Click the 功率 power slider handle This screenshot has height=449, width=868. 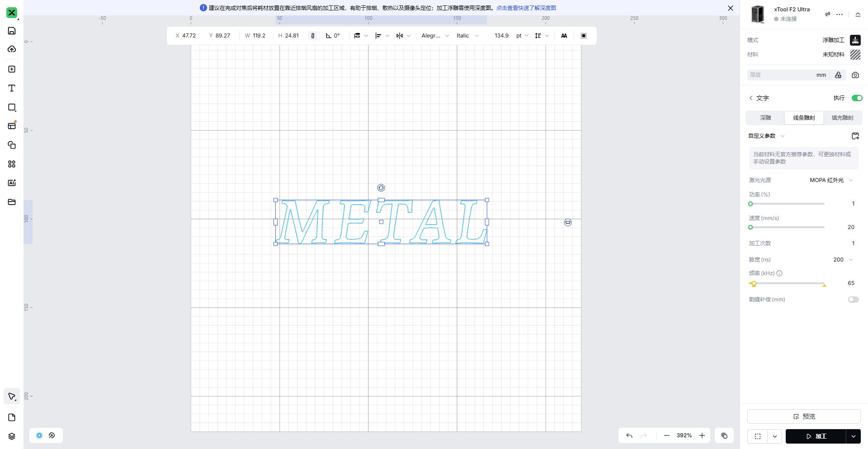click(x=750, y=204)
